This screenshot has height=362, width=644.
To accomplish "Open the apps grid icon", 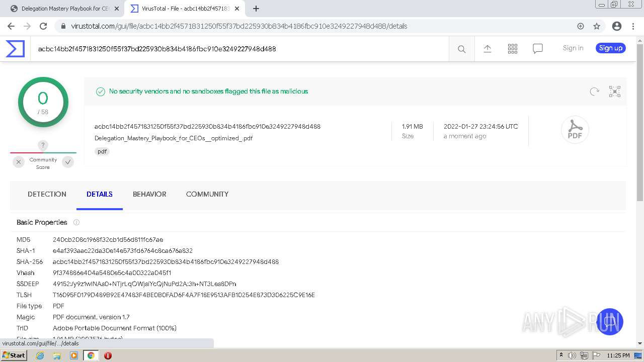I will [512, 49].
